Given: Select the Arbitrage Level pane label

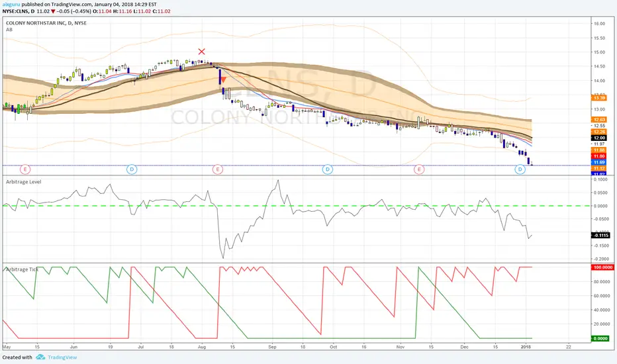Looking at the screenshot, I should [x=24, y=182].
